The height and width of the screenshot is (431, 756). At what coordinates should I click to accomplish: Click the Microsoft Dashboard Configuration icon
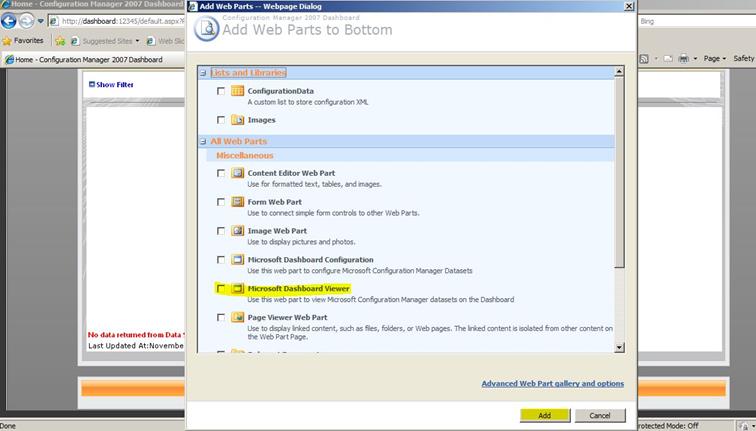click(237, 259)
